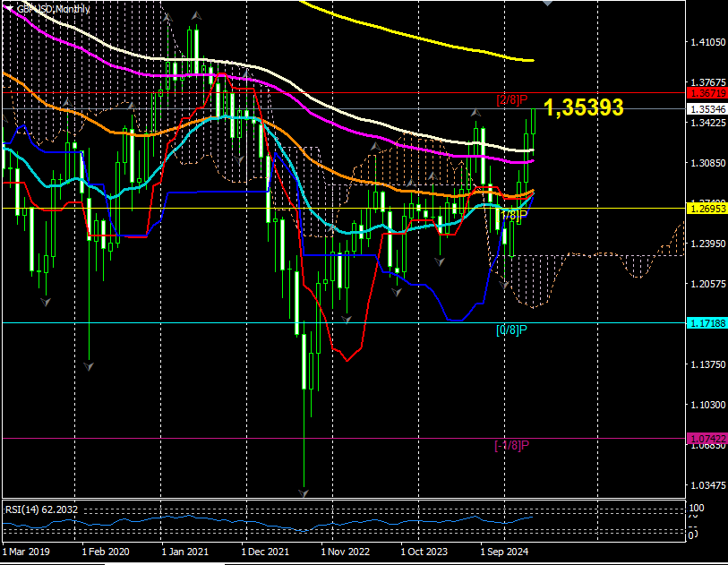Click the yellow 1.26953 price tag

coord(707,209)
